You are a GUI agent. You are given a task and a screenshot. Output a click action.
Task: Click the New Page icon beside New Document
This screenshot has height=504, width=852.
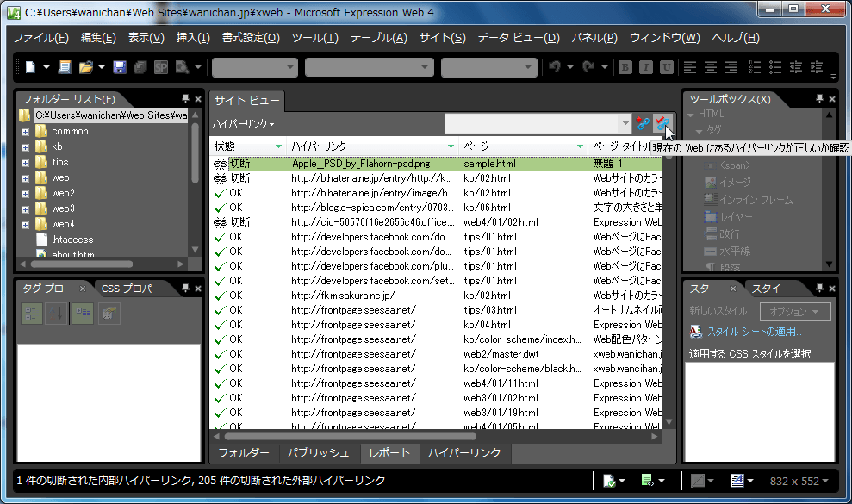point(65,67)
